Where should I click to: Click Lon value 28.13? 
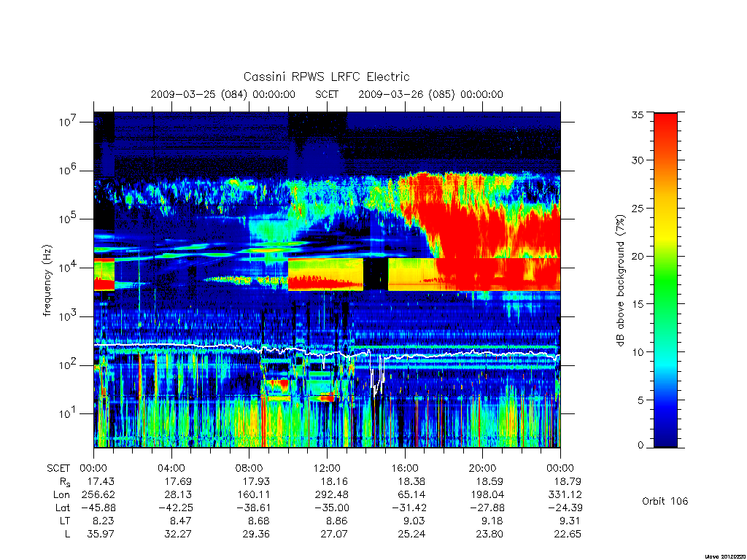(178, 495)
